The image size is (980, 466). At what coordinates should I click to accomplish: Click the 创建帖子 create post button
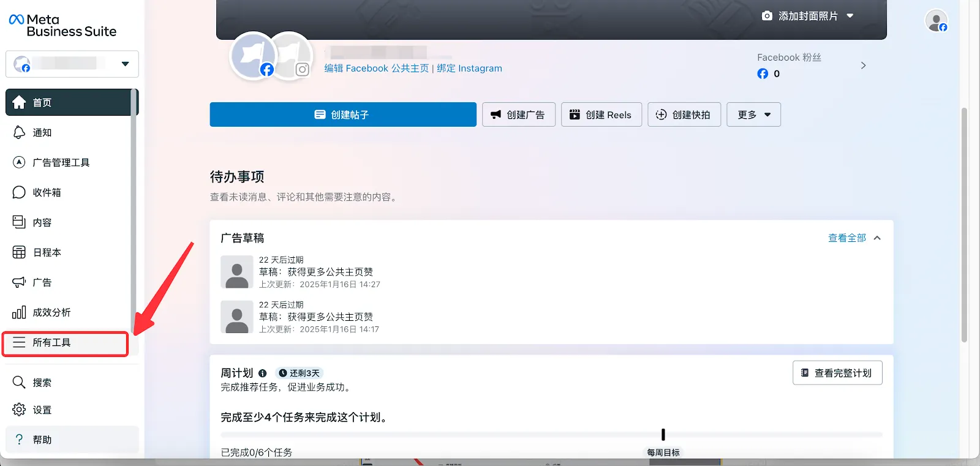pos(343,115)
